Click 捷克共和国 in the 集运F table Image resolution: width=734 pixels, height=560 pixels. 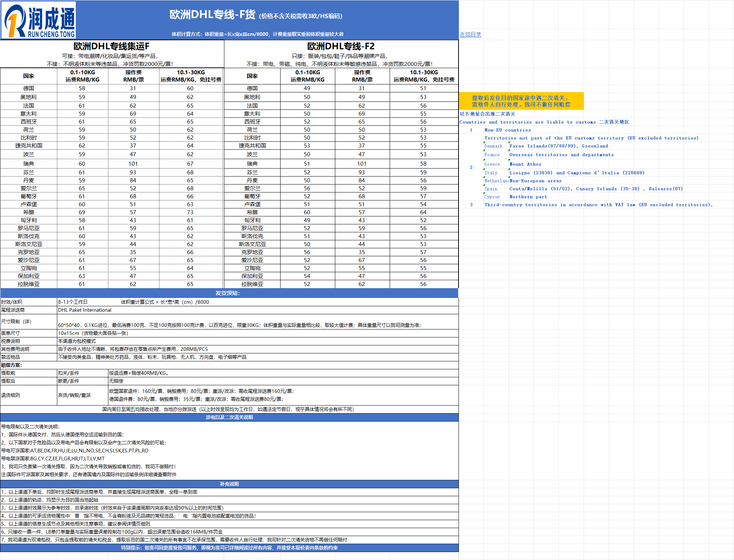(x=29, y=146)
